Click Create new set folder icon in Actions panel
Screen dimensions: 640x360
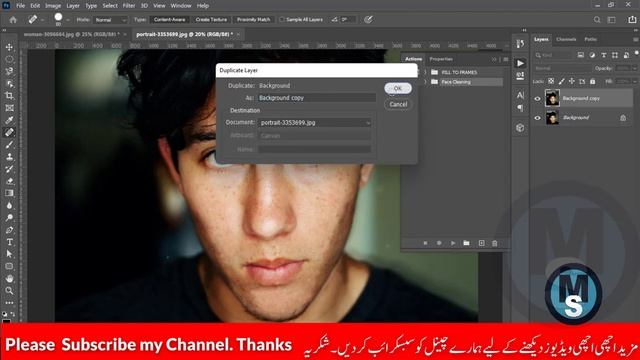tap(467, 243)
